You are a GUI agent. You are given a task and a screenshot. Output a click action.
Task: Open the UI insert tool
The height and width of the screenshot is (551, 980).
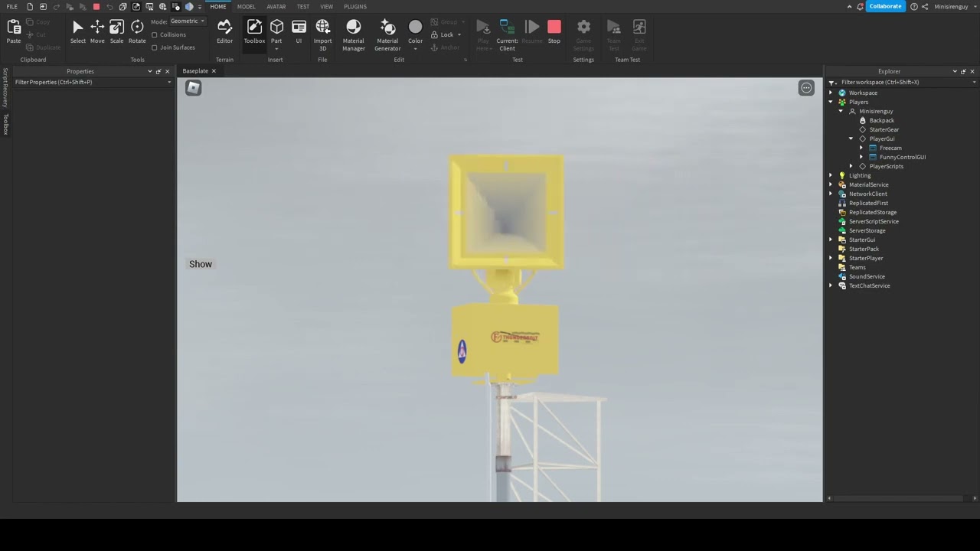pyautogui.click(x=299, y=32)
